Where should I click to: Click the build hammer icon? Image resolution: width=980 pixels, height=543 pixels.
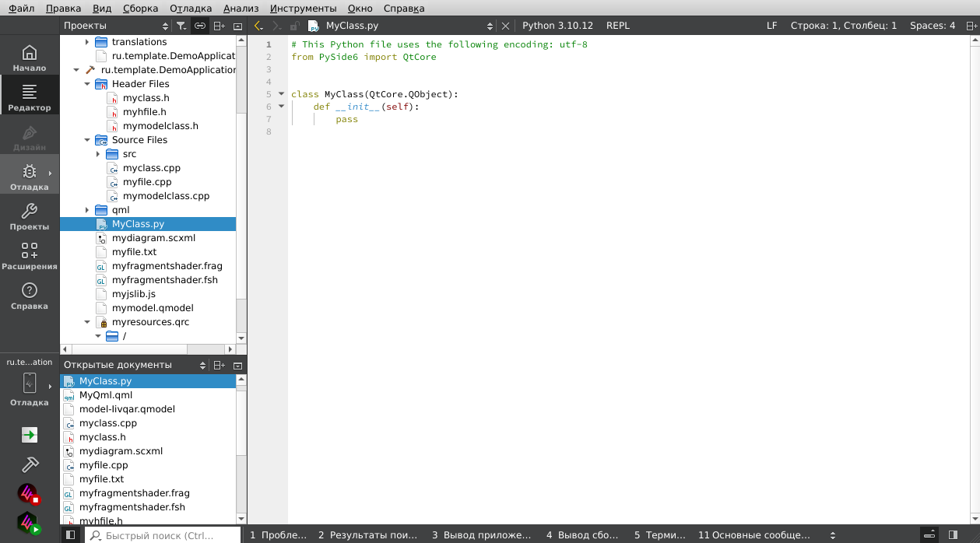(29, 464)
